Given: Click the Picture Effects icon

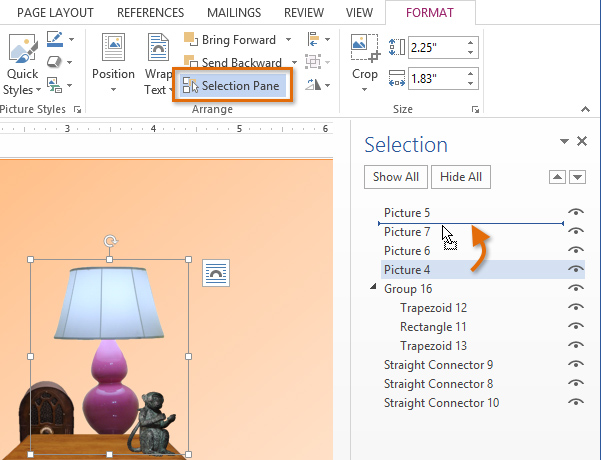Looking at the screenshot, I should pos(54,62).
